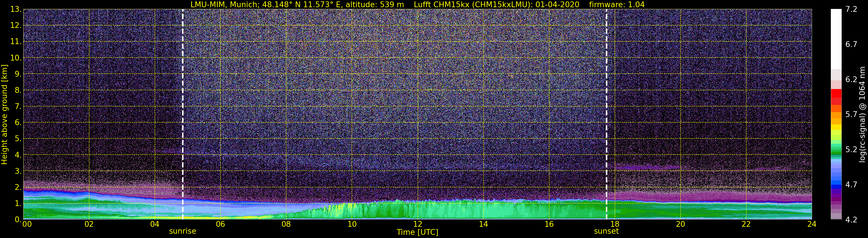Click the '0.' height axis tick label
868x238 pixels.
[18, 219]
